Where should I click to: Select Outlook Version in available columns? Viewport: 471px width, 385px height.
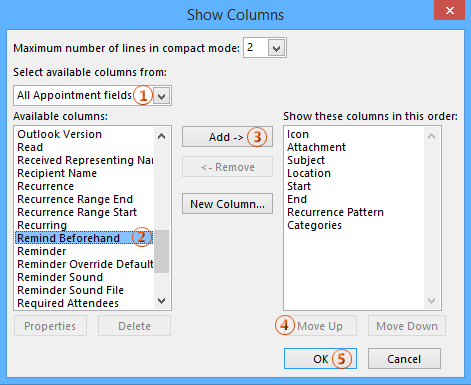tap(60, 134)
